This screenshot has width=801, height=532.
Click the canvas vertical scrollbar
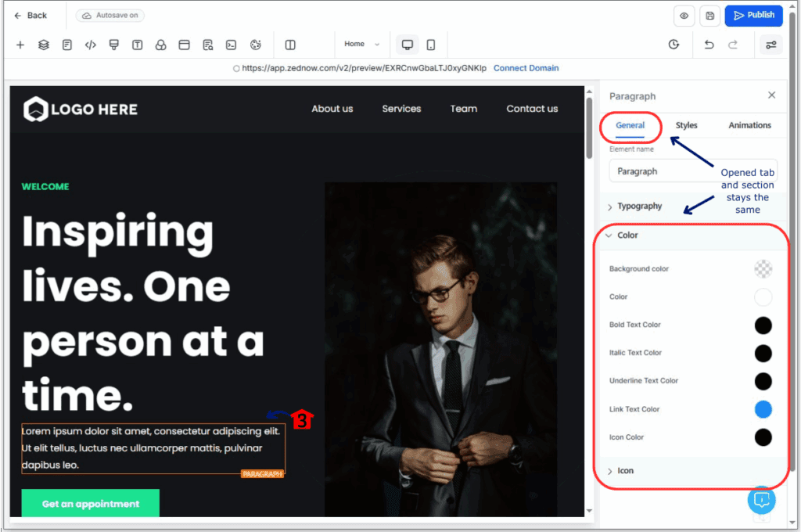click(589, 128)
